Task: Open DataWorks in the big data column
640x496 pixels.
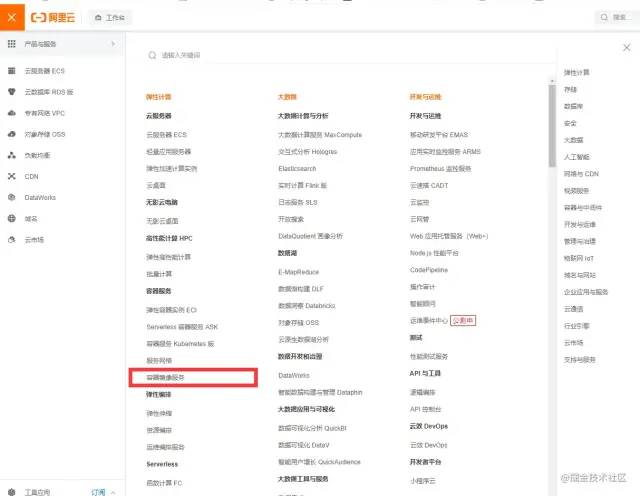Action: [x=294, y=375]
